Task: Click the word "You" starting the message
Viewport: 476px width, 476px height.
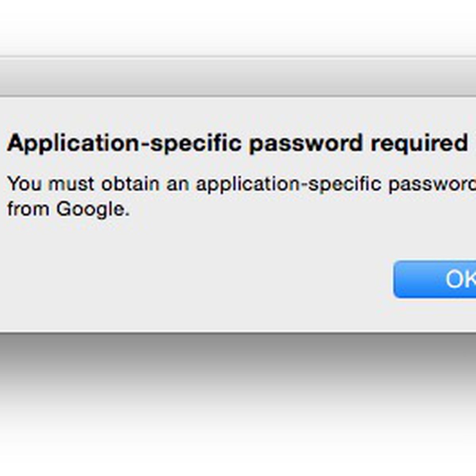Action: (x=24, y=184)
